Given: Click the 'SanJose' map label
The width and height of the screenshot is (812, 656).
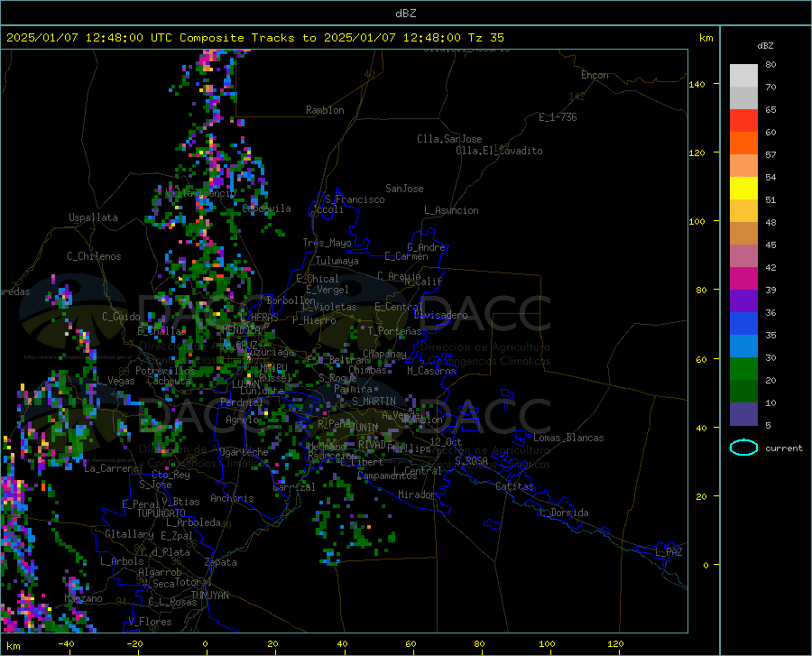Looking at the screenshot, I should point(404,189).
